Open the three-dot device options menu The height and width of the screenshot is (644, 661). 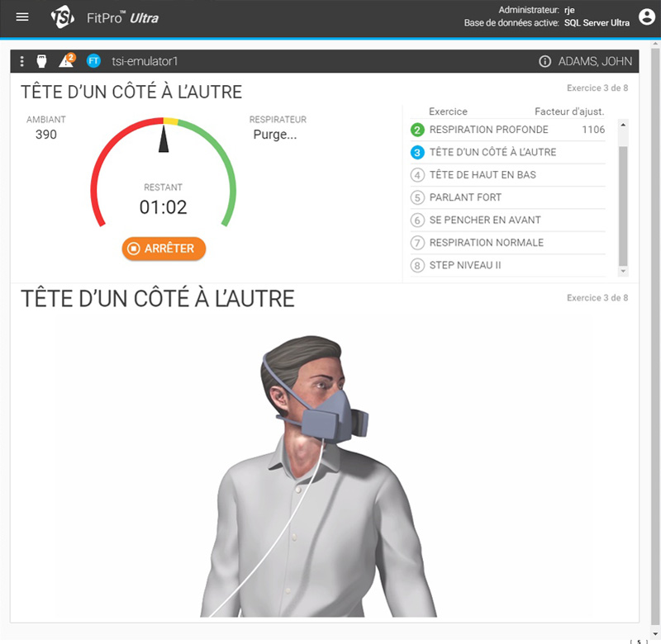(x=22, y=61)
